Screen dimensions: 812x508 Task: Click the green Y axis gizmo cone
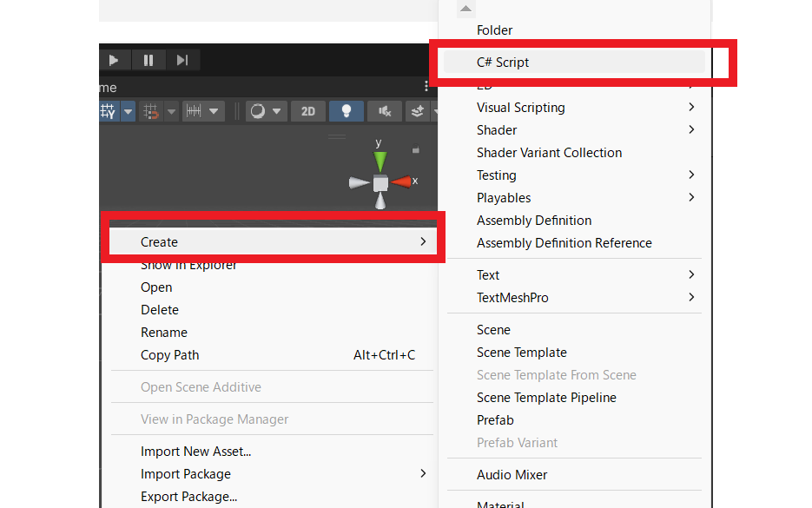380,162
